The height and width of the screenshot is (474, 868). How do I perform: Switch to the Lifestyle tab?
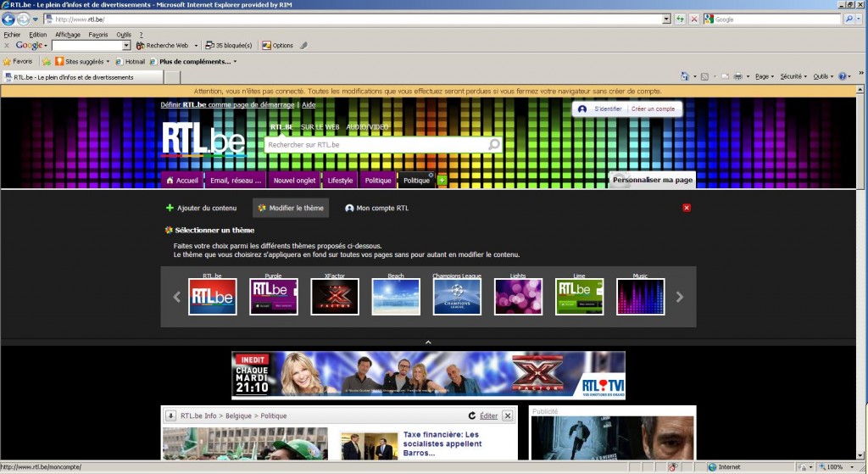click(340, 180)
